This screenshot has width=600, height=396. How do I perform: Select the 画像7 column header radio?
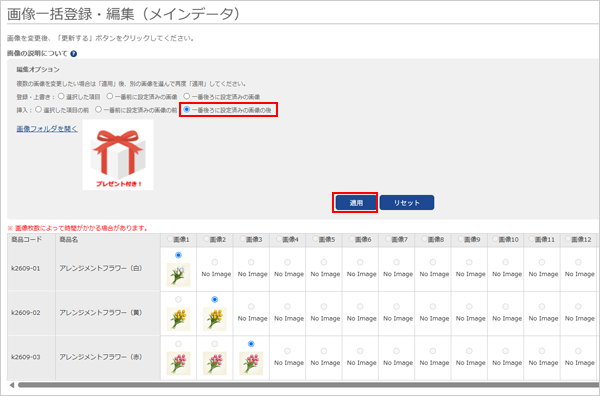pyautogui.click(x=388, y=239)
